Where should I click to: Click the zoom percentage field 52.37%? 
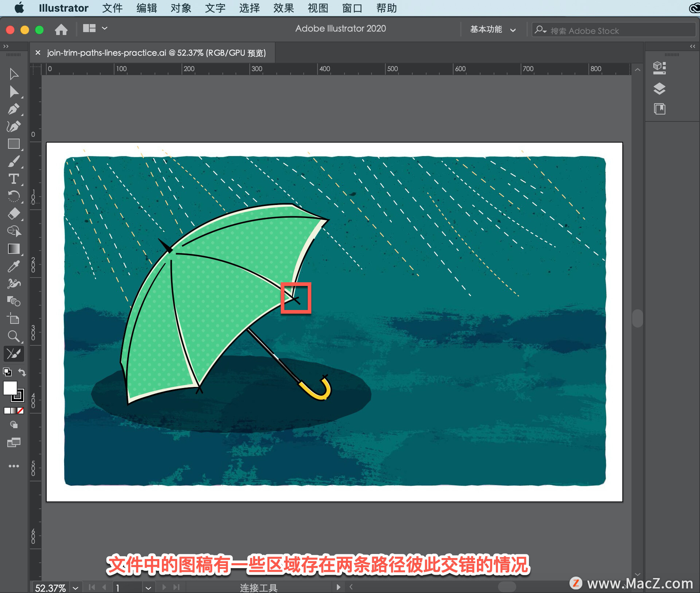click(50, 588)
